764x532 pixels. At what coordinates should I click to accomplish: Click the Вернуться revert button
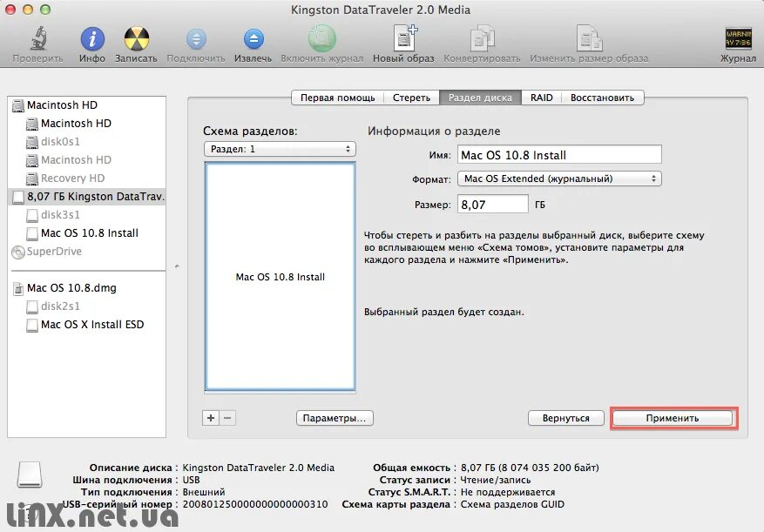click(x=565, y=418)
